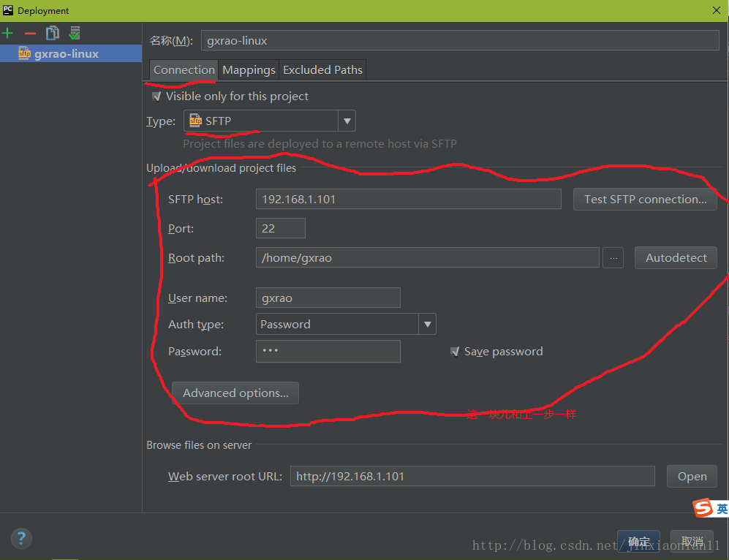Open the help question mark
The image size is (729, 560).
point(21,539)
